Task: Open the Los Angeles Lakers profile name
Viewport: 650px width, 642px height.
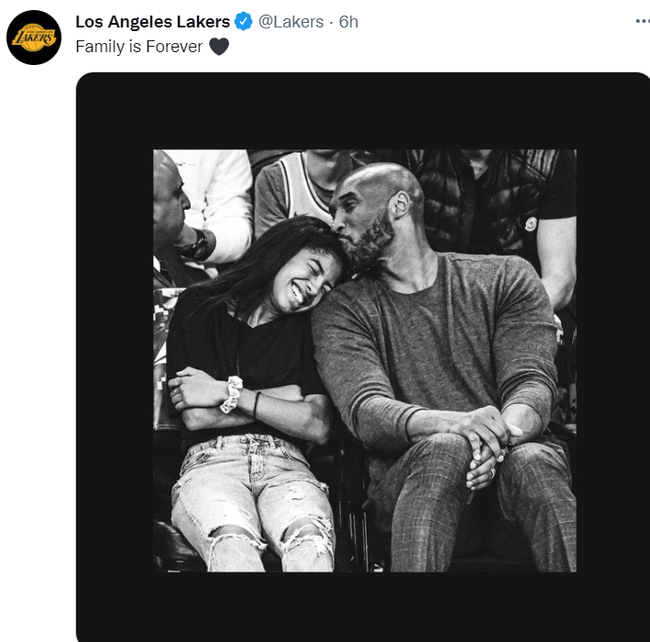Action: pos(153,22)
